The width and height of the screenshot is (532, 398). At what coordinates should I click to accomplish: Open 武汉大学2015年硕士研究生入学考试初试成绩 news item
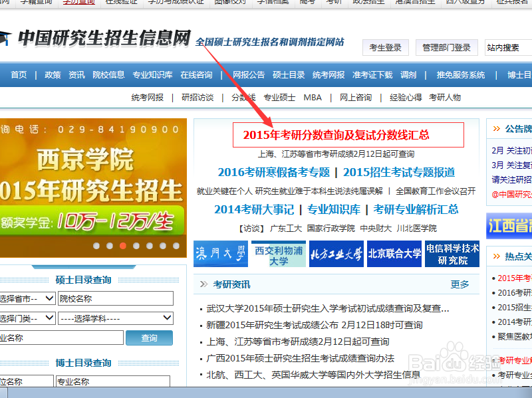tap(328, 308)
